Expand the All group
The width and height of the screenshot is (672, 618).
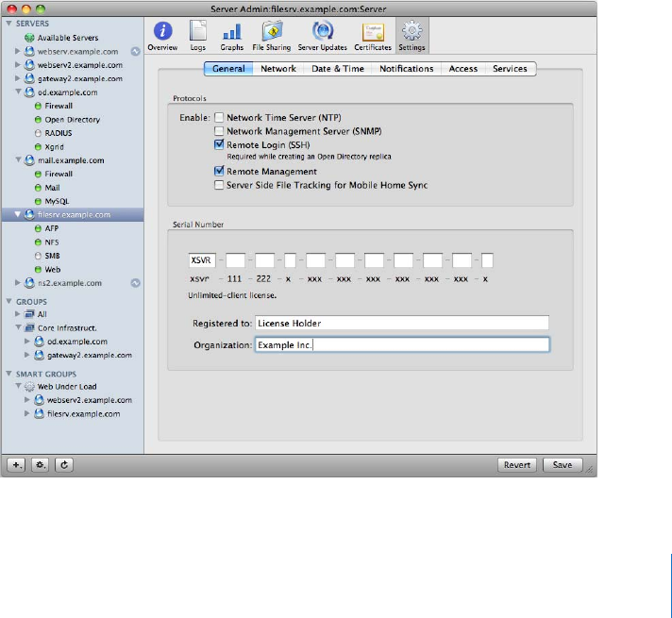(18, 313)
